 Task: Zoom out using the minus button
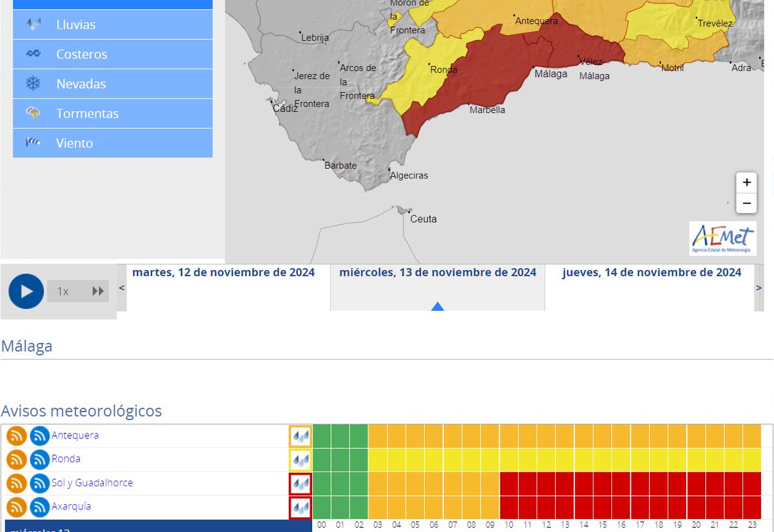pyautogui.click(x=746, y=203)
